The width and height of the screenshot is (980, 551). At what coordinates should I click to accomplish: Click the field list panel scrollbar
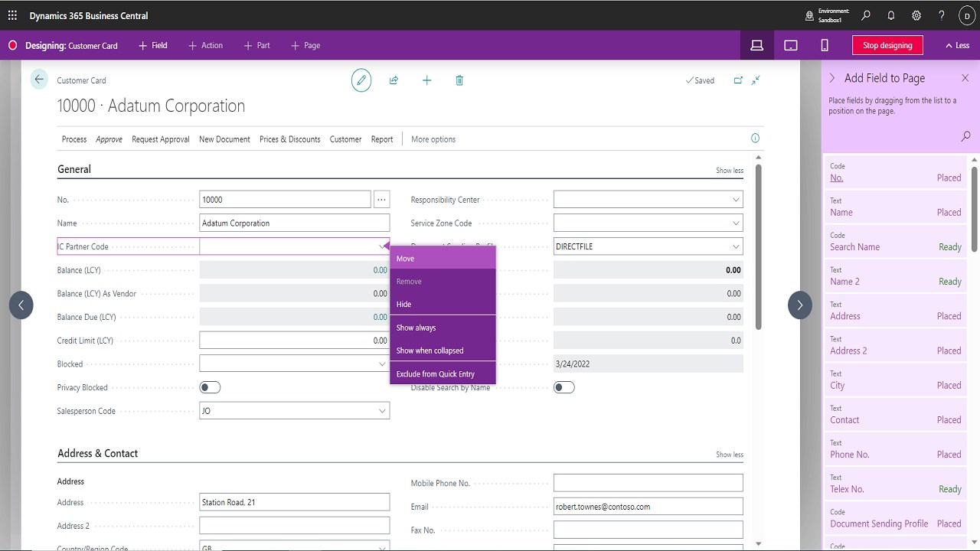coord(975,210)
